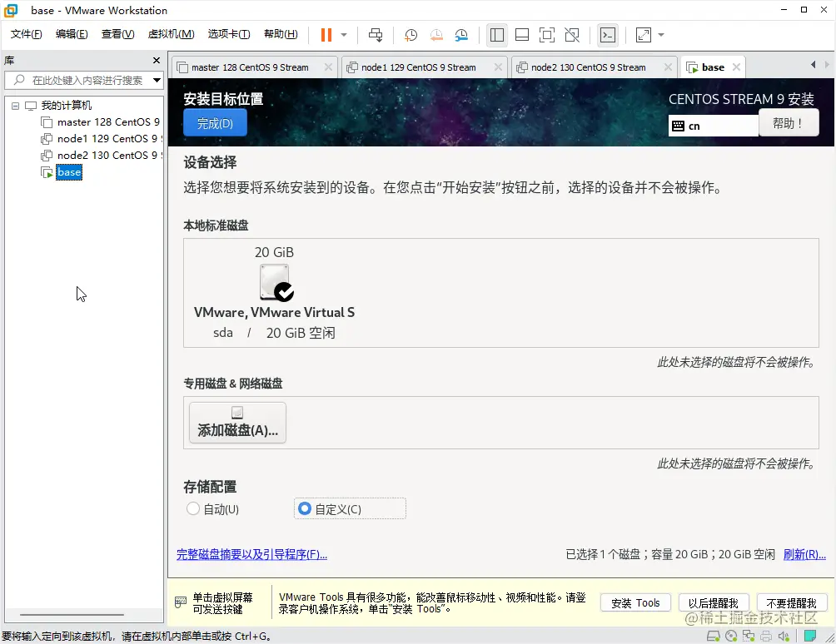836x644 pixels.
Task: Switch to node2 130 CentOS 9 Stream tab
Action: point(588,67)
